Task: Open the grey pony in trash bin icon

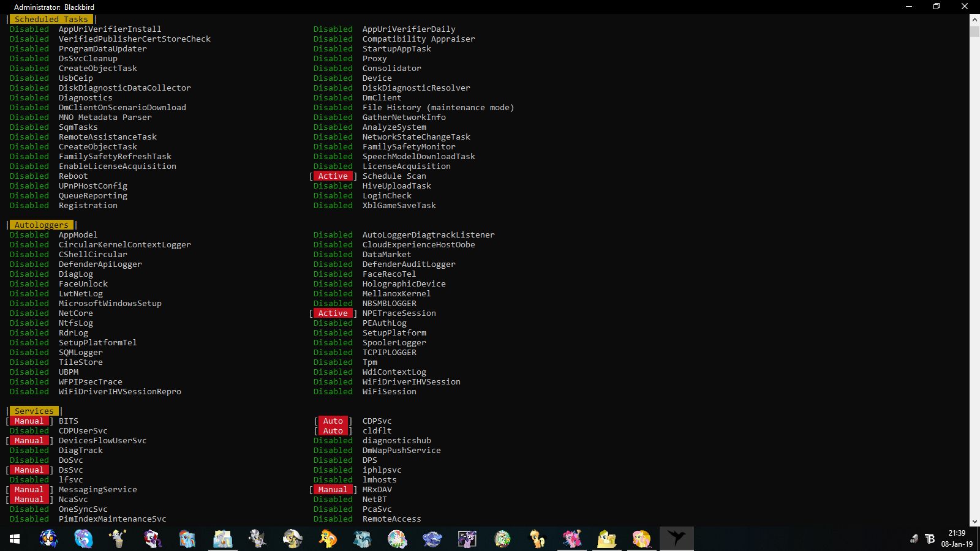Action: (118, 539)
